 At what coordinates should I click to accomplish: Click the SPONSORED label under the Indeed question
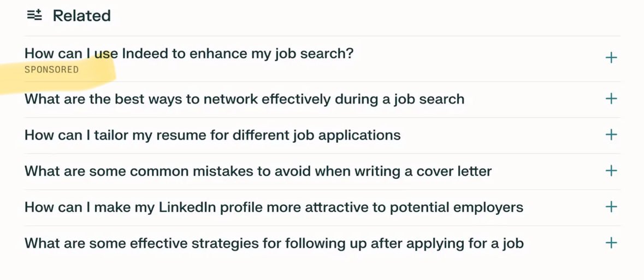pyautogui.click(x=51, y=70)
